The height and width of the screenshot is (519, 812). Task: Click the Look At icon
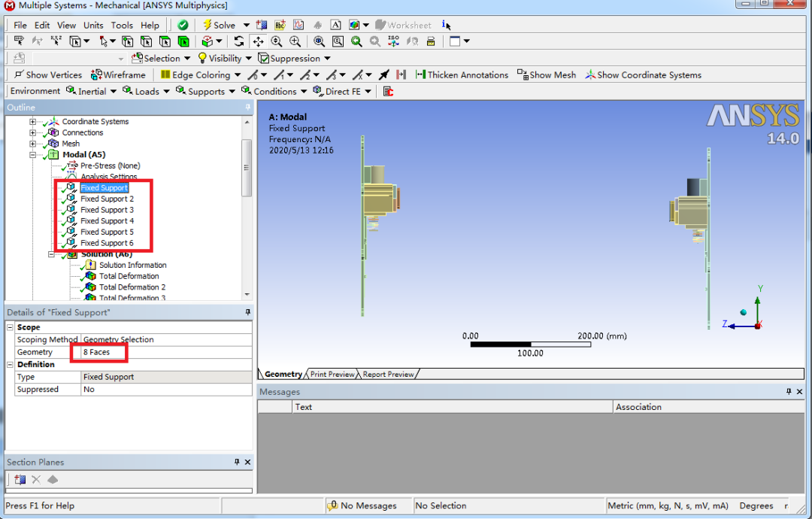point(412,41)
